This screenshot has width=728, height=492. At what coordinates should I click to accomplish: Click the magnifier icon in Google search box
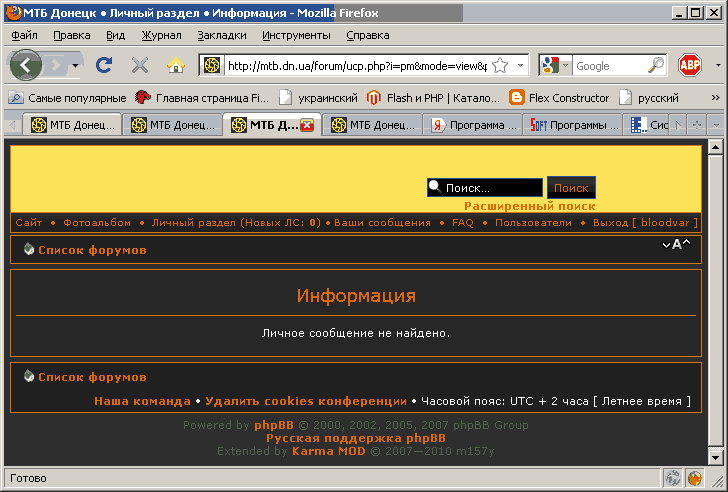656,66
